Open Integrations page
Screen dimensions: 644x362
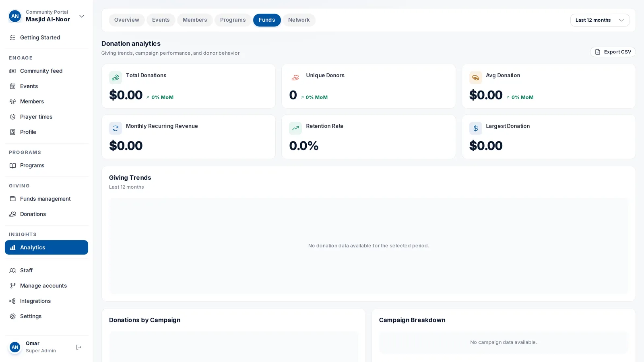tap(46, 301)
